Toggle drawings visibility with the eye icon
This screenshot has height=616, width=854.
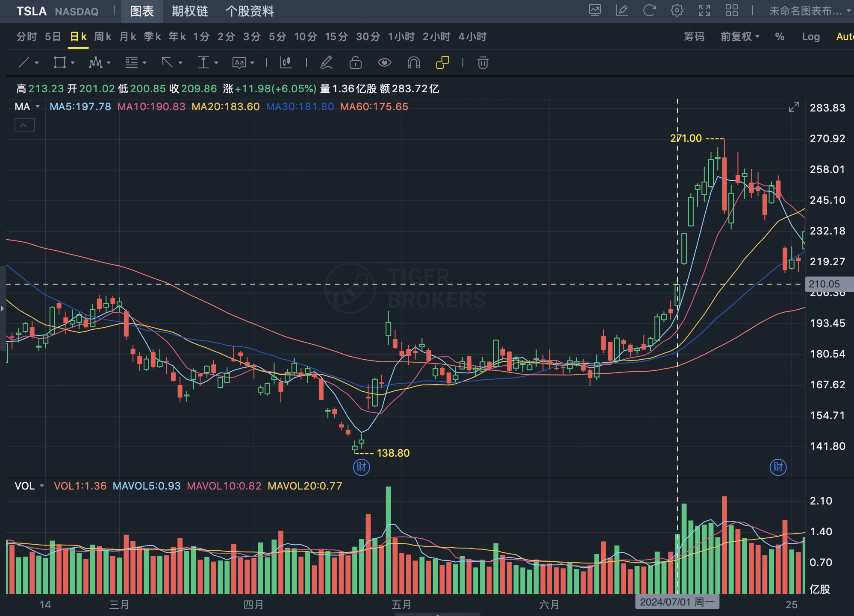click(385, 63)
